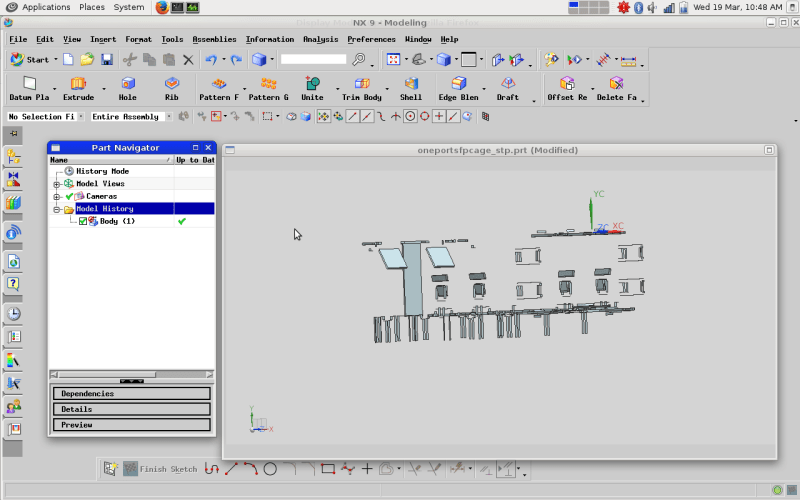This screenshot has width=800, height=500.
Task: Click the Cut scissors icon
Action: [130, 60]
